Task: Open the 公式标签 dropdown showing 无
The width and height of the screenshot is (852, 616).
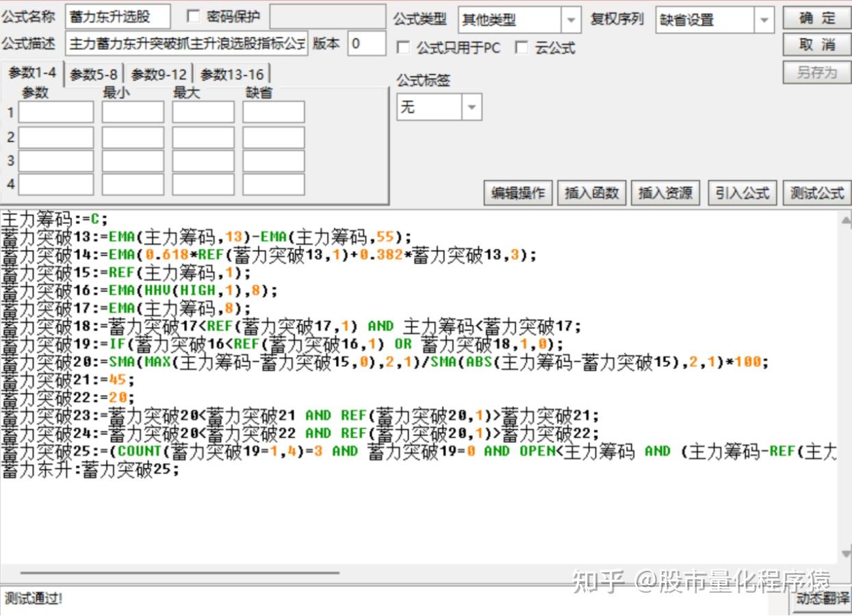Action: click(x=439, y=107)
